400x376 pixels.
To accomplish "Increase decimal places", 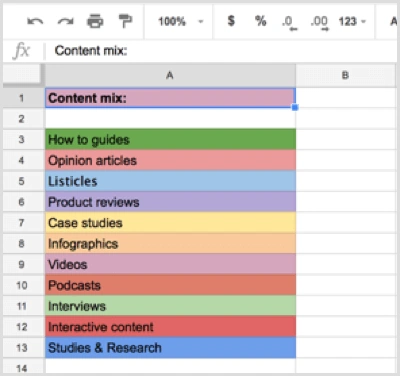I will (319, 23).
